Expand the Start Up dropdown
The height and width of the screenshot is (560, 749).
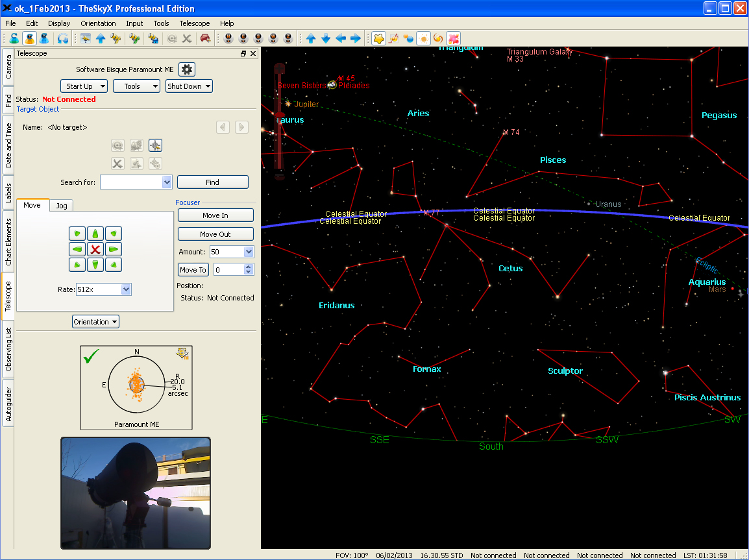pyautogui.click(x=84, y=86)
